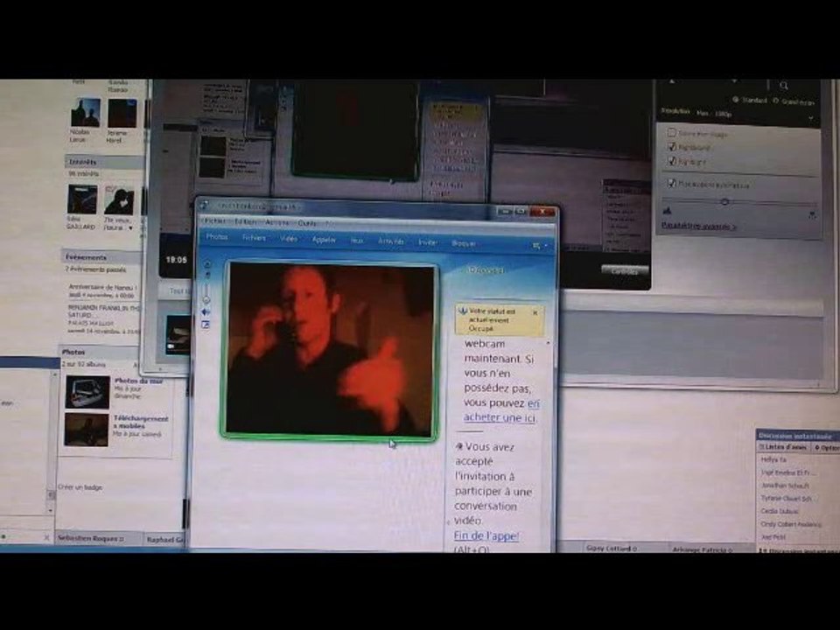Click the near-focus landscape icon left of slider
840x630 pixels.
(667, 211)
